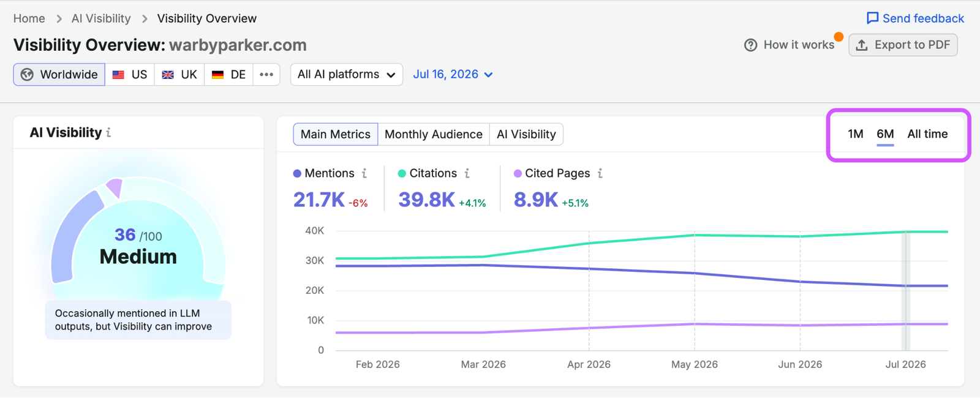
Task: Click the info icon next to Cited Pages
Action: click(600, 173)
